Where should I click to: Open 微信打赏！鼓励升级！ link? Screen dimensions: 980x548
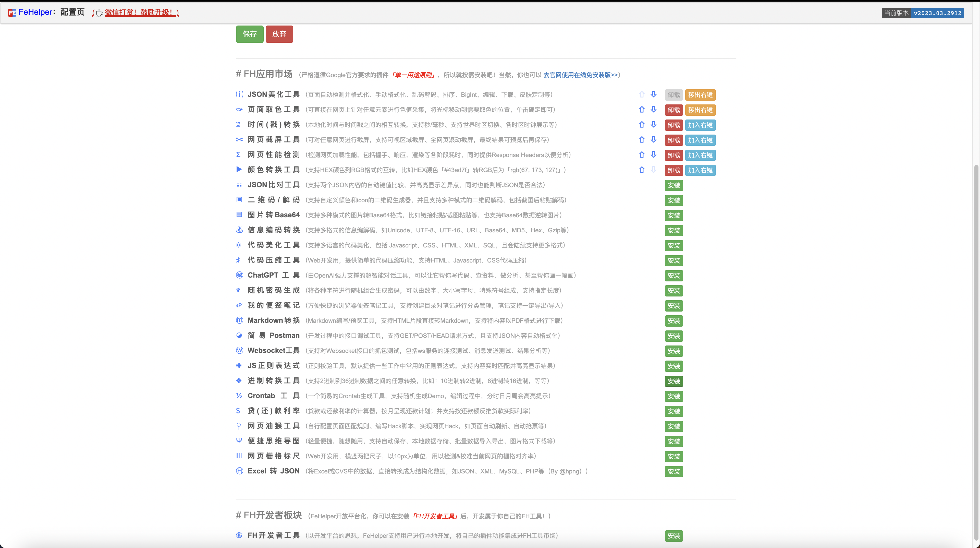[x=139, y=13]
